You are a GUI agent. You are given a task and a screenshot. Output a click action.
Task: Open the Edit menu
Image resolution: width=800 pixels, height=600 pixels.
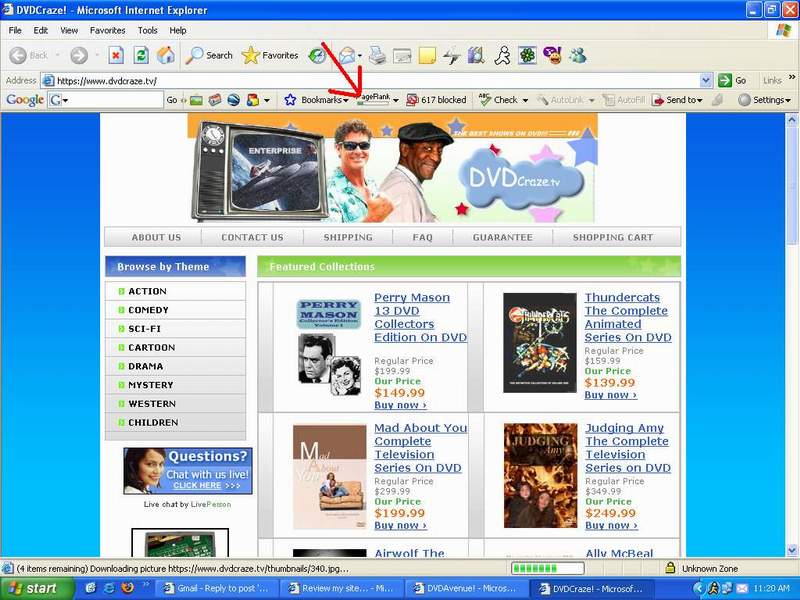[40, 31]
